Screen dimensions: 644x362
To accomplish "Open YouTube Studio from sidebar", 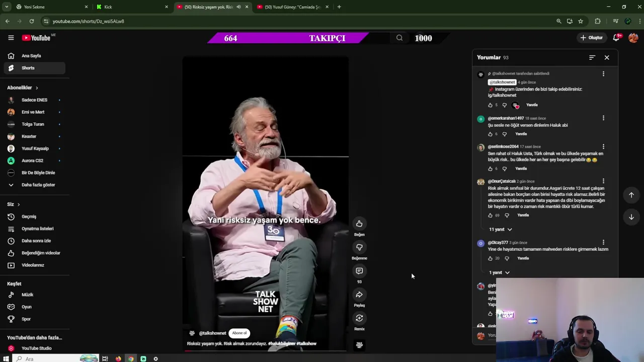I will point(35,348).
